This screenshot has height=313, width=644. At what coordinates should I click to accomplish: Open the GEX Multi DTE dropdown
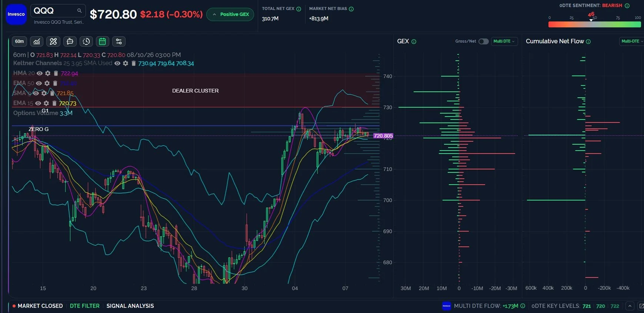[504, 41]
